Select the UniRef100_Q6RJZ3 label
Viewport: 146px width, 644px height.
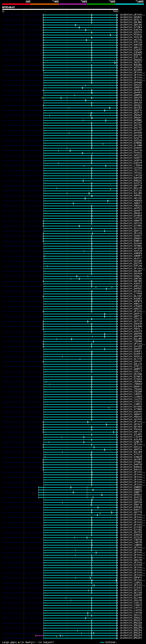(131, 47)
